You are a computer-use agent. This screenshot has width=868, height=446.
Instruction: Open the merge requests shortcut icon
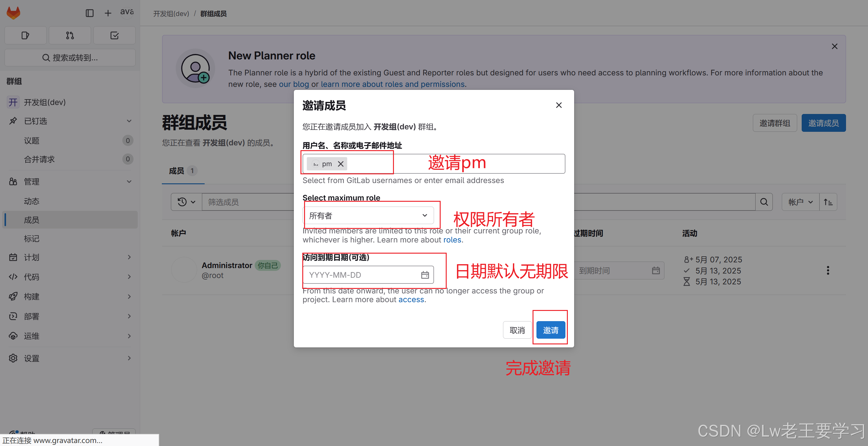(70, 35)
